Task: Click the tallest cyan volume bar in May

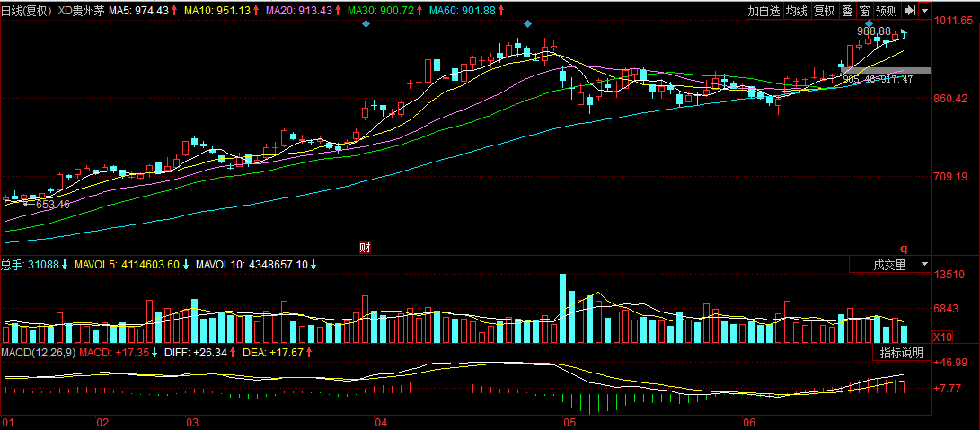Action: click(562, 309)
